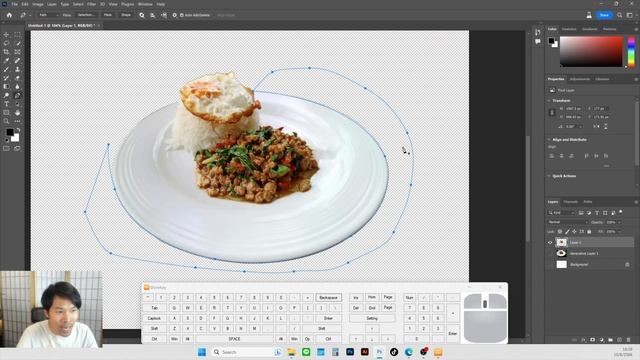Select the Hand tool
This screenshot has width=640, height=360.
[18, 113]
